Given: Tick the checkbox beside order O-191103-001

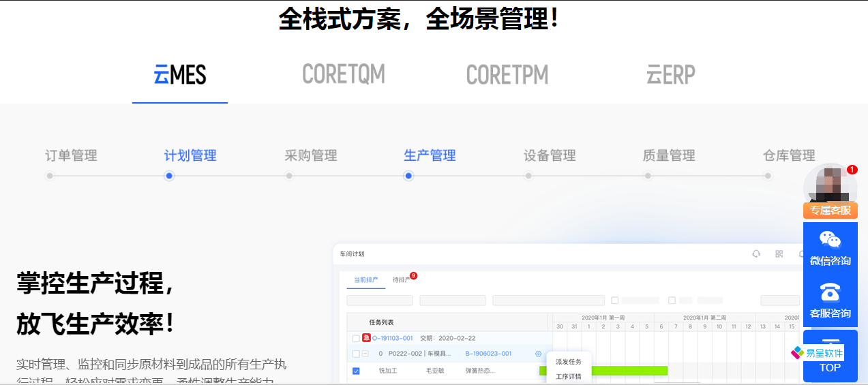Looking at the screenshot, I should coord(356,338).
